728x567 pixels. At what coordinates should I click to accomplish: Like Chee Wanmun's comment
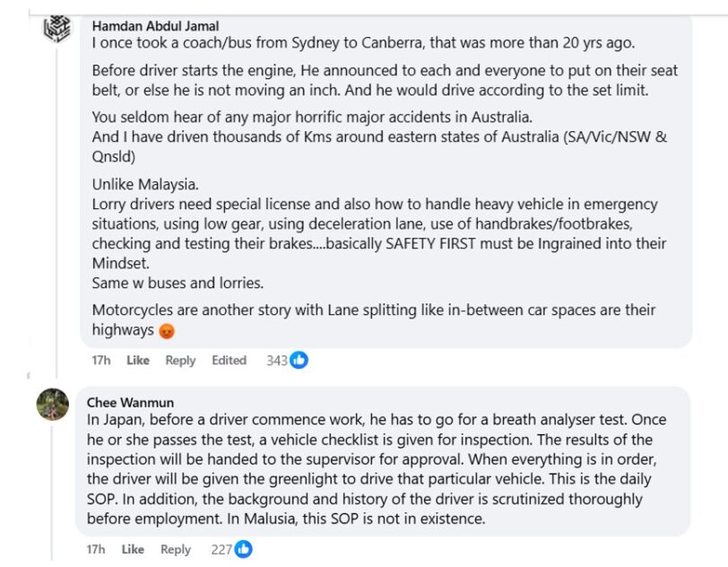pos(133,549)
